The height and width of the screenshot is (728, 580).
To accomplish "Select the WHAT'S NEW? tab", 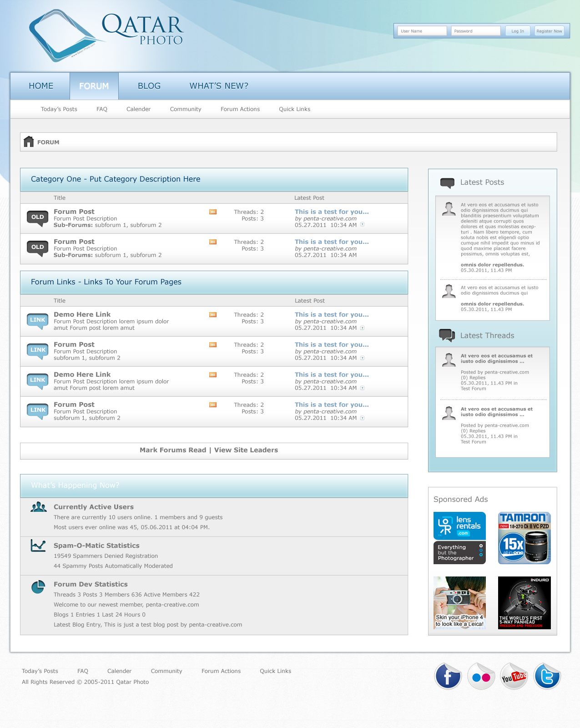I will tap(219, 86).
